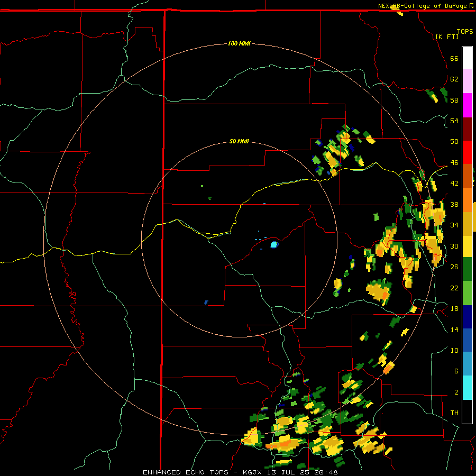The image size is (476, 476).
Task: Click the legend value "50"
Action: tap(454, 141)
